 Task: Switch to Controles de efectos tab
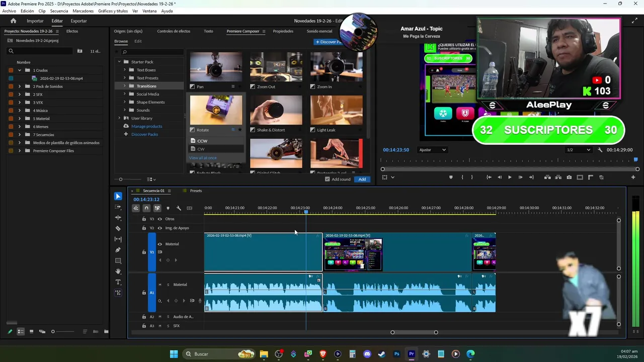click(x=174, y=31)
